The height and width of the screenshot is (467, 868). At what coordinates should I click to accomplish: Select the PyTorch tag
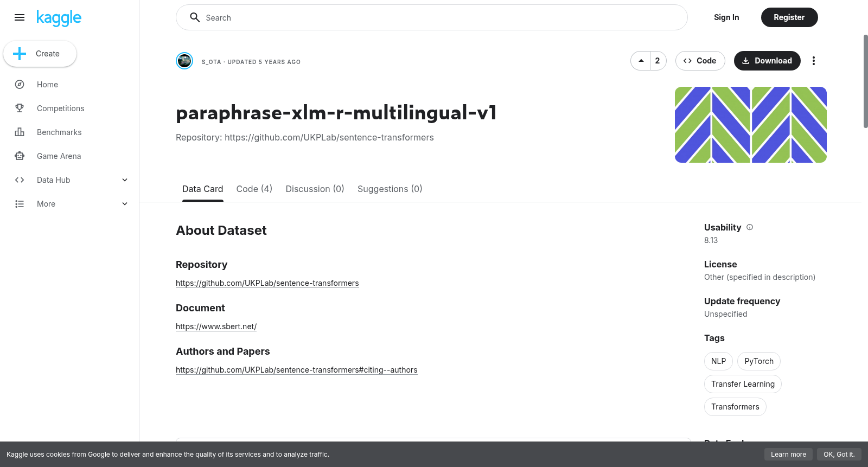coord(759,361)
